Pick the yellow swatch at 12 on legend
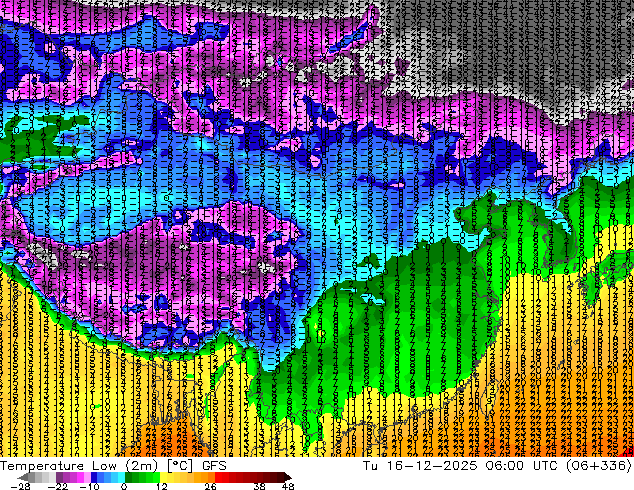Viewport: 634px width, 490px height. (x=163, y=477)
